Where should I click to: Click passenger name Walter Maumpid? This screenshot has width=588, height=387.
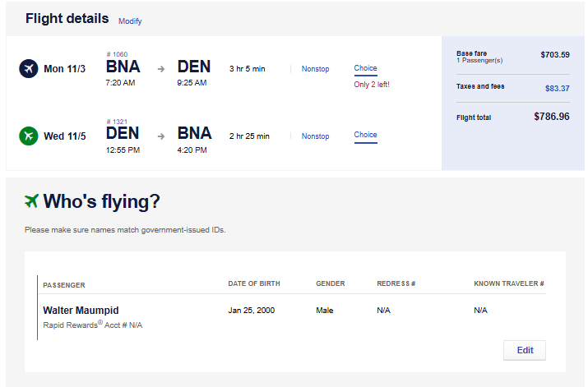pyautogui.click(x=81, y=311)
